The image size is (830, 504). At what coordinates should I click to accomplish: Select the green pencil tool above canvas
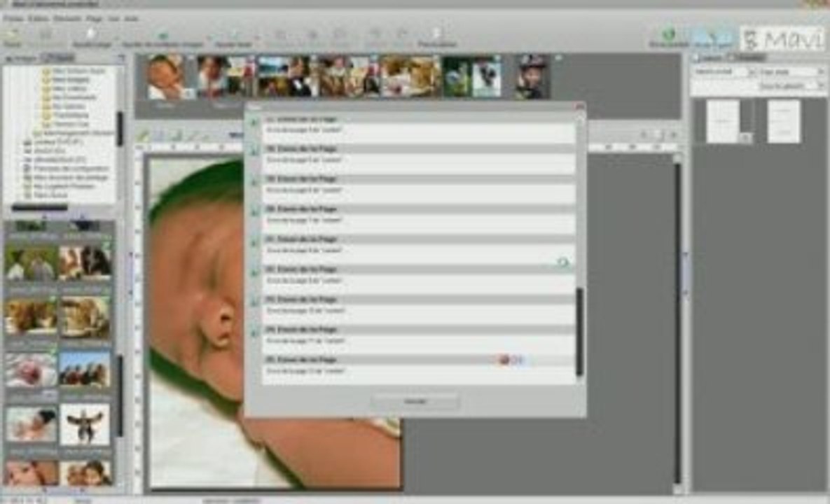143,135
